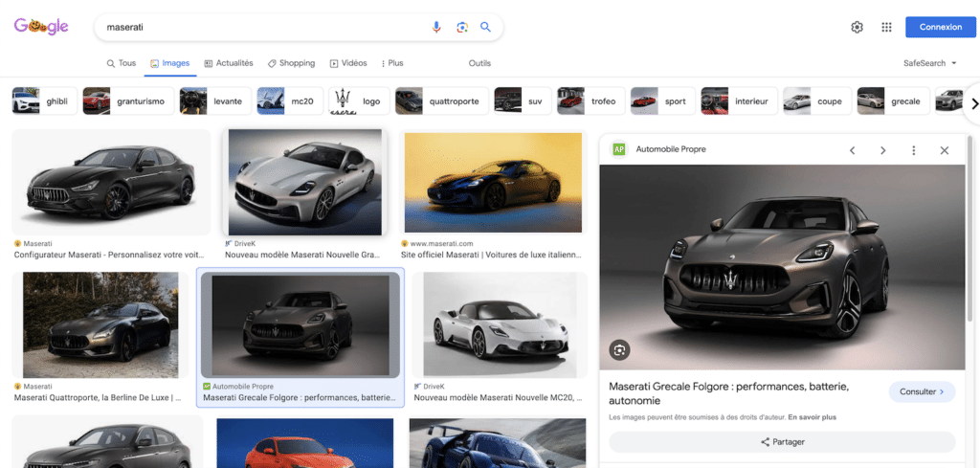Start voice search with microphone icon
980x468 pixels.
coord(436,27)
